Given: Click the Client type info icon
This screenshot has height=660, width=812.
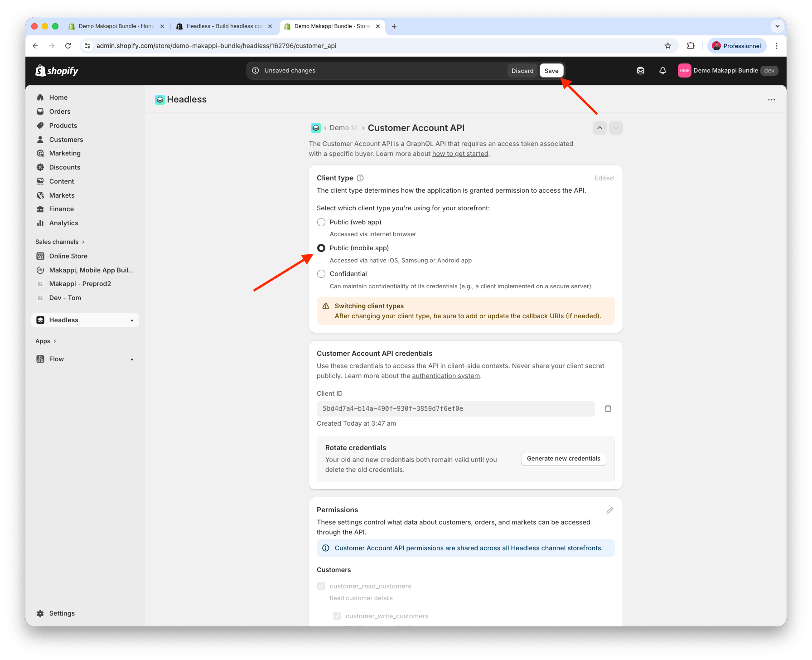Looking at the screenshot, I should point(360,178).
